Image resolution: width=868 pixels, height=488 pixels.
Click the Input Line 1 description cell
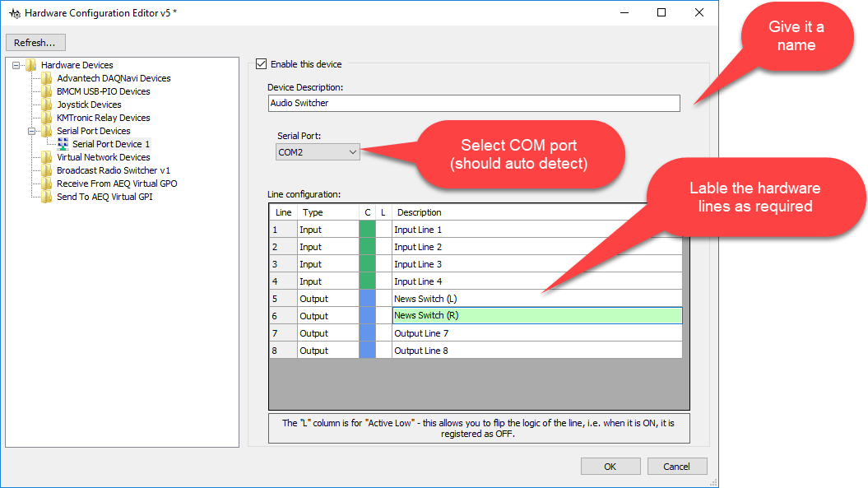537,230
